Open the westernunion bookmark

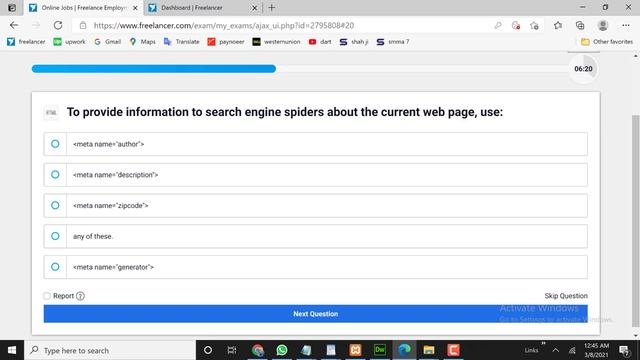(276, 42)
